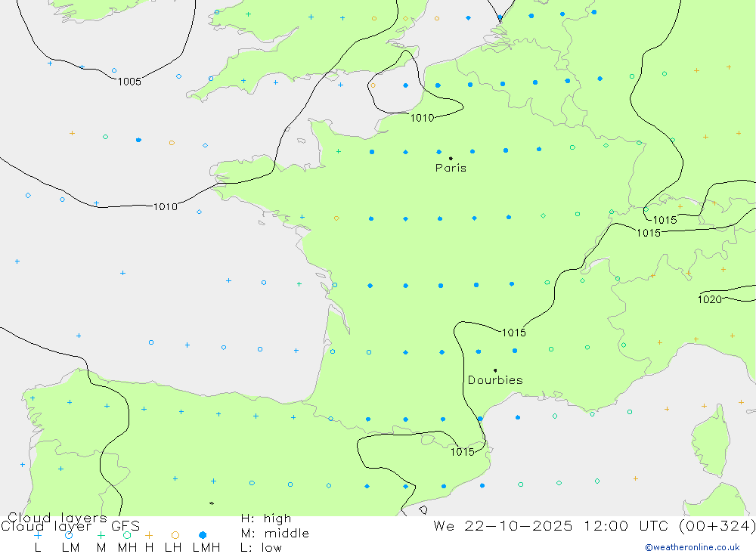Click the orange circle LH legend symbol

click(x=175, y=535)
